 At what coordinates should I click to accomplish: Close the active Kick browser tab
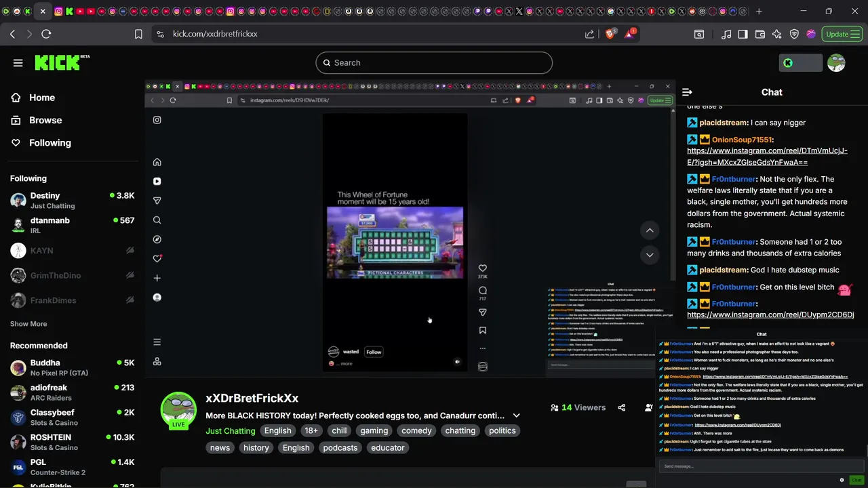pos(43,12)
